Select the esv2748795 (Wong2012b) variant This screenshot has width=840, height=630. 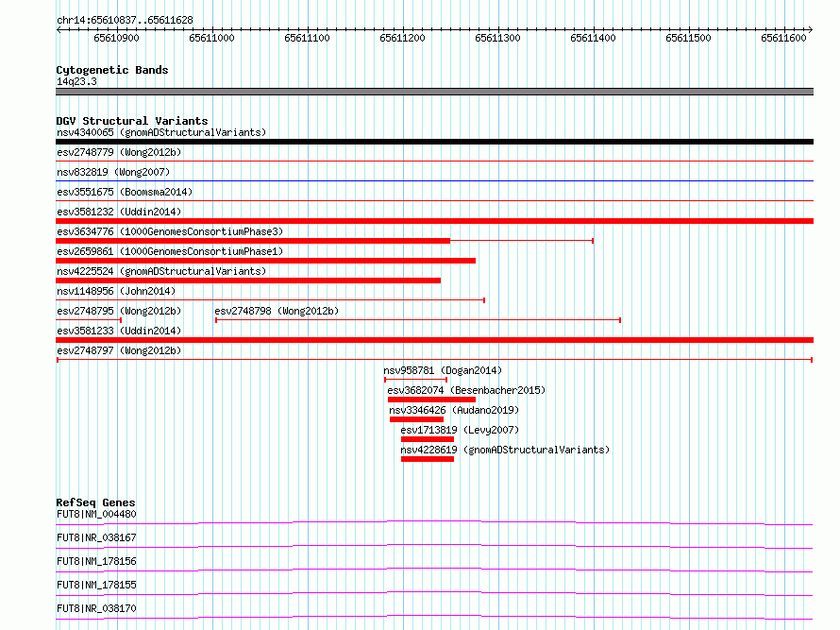tap(119, 311)
